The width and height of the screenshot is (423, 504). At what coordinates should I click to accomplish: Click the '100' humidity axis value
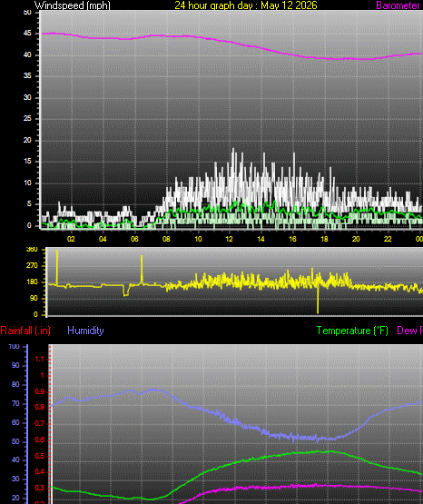tap(14, 347)
